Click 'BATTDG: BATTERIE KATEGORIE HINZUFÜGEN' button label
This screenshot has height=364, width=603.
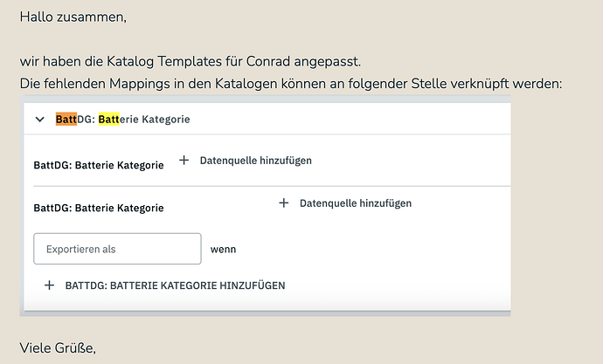coord(175,285)
